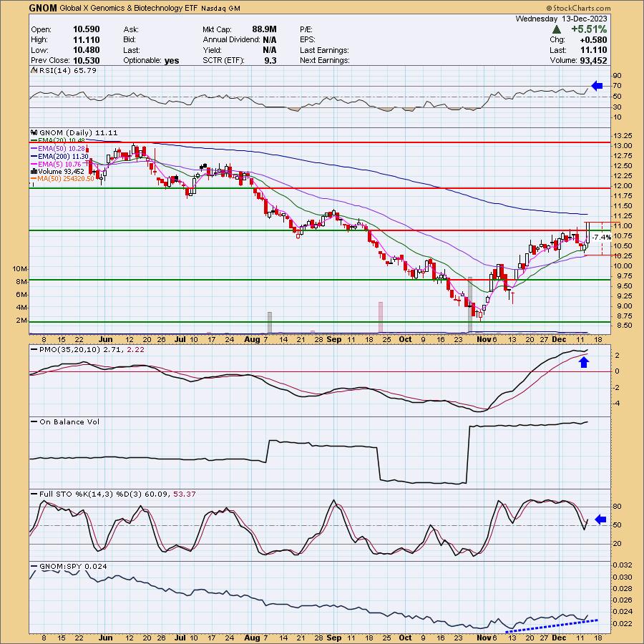Click the RSI(14) 65.79 indicator label
The height and width of the screenshot is (644, 644).
click(68, 70)
